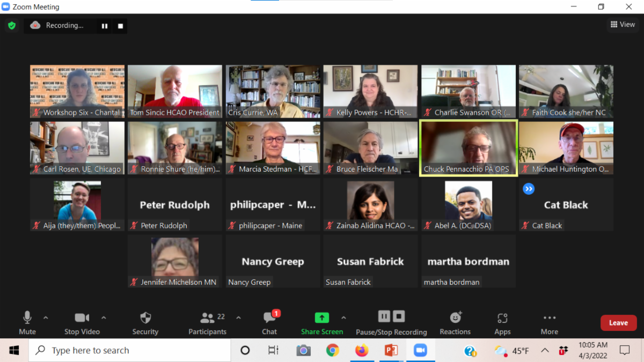Viewport: 644px width, 362px height.
Task: Expand the participants options arrow
Action: coord(238,317)
